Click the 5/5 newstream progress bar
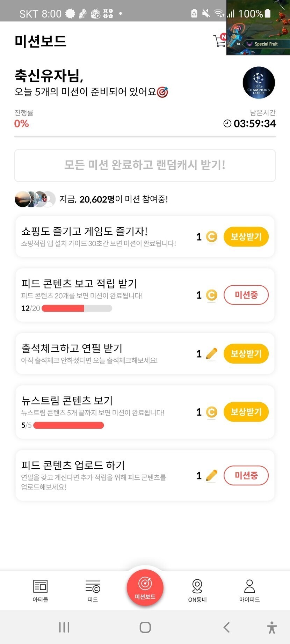This screenshot has width=290, height=644. (x=68, y=425)
